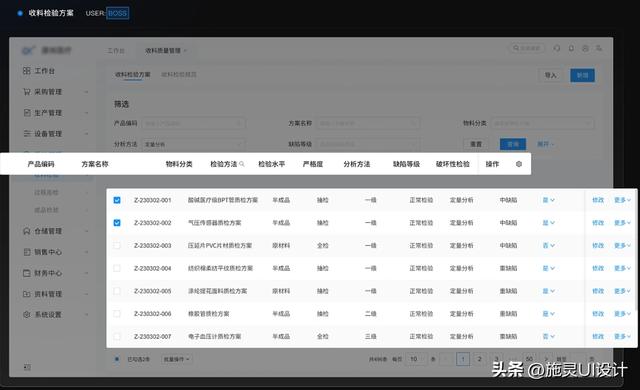
Task: Open the 物料分类 filter dropdown
Action: [542, 123]
